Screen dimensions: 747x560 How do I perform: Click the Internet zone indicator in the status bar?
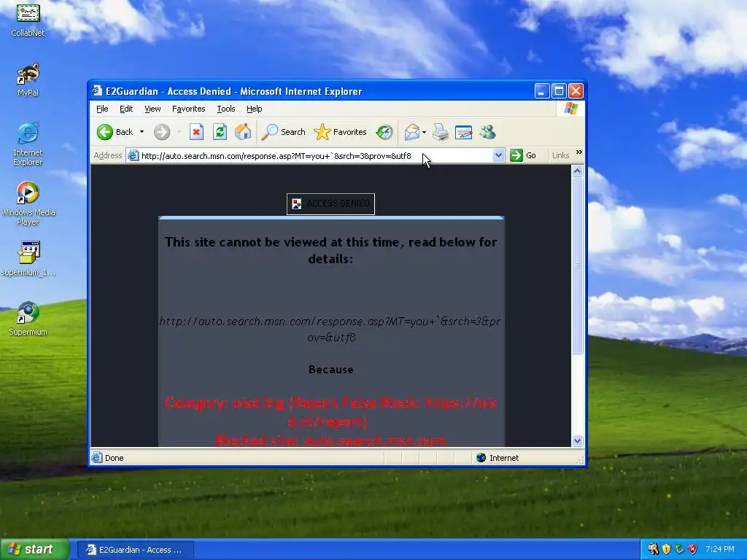tap(498, 458)
